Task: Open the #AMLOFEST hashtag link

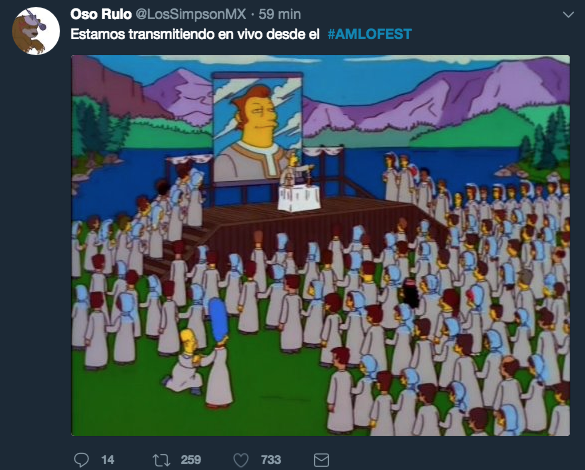Action: tap(369, 34)
